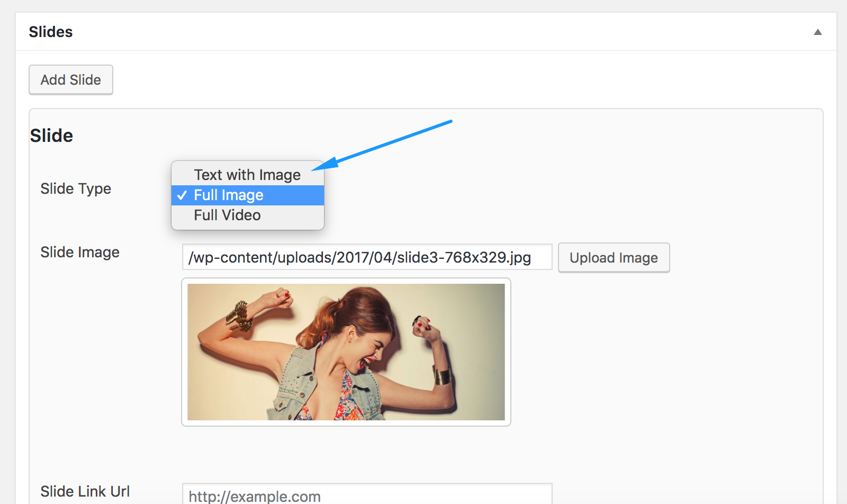The image size is (847, 504).
Task: Focus the Slide Link Url input field
Action: click(367, 494)
